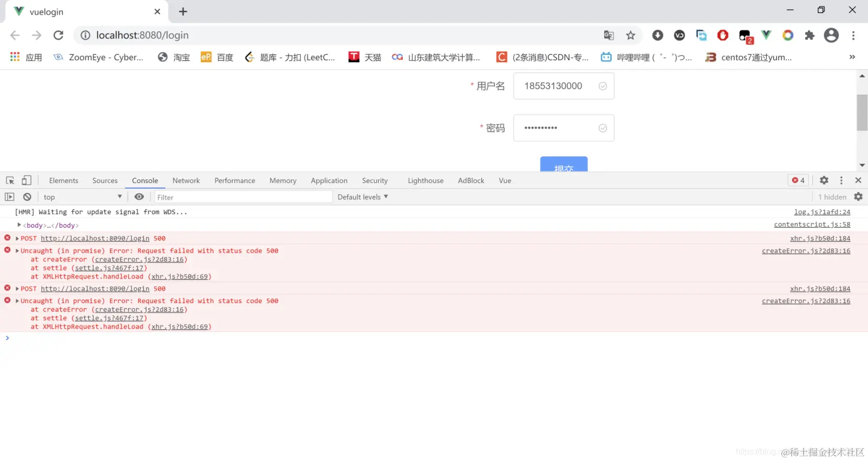This screenshot has width=868, height=461.
Task: Expand the second POST login 500 error
Action: pos(17,289)
